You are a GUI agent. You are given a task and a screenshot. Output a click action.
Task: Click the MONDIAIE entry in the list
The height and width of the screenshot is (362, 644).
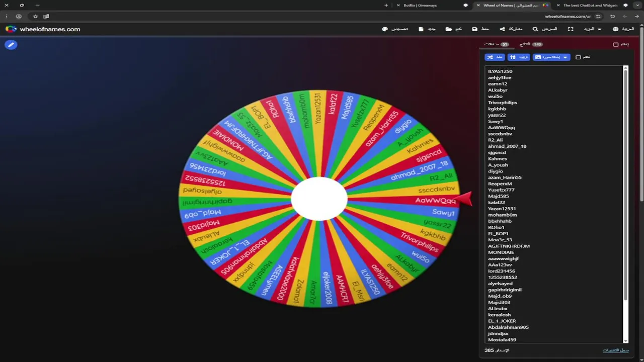[x=501, y=252]
